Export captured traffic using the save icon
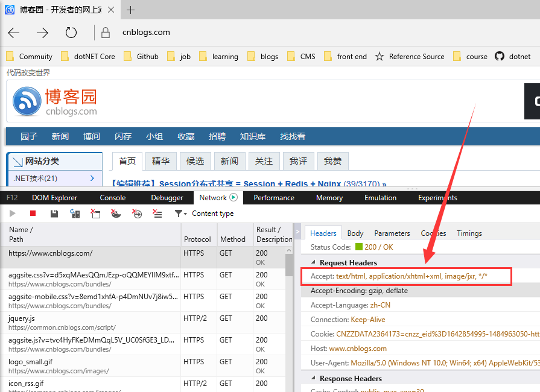The height and width of the screenshot is (392, 540). pos(54,213)
